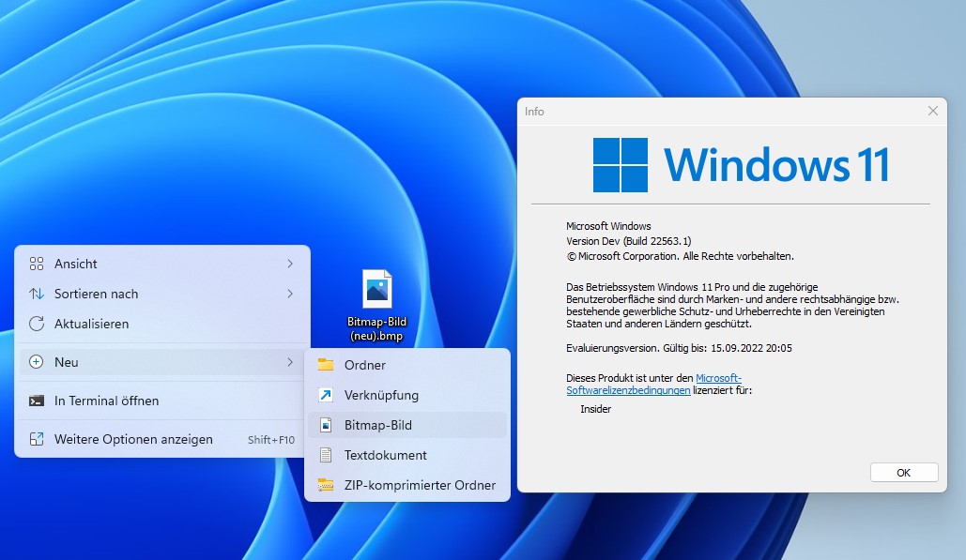Click the Evaluierungsversion expiry date text
966x560 pixels.
pos(679,348)
